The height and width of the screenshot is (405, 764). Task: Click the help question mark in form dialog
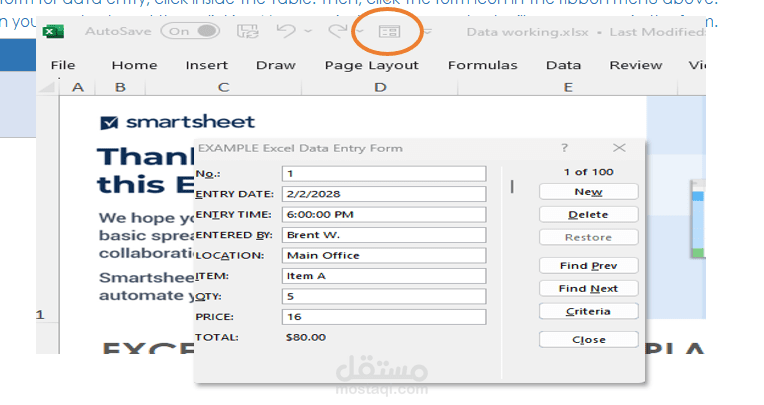[564, 148]
